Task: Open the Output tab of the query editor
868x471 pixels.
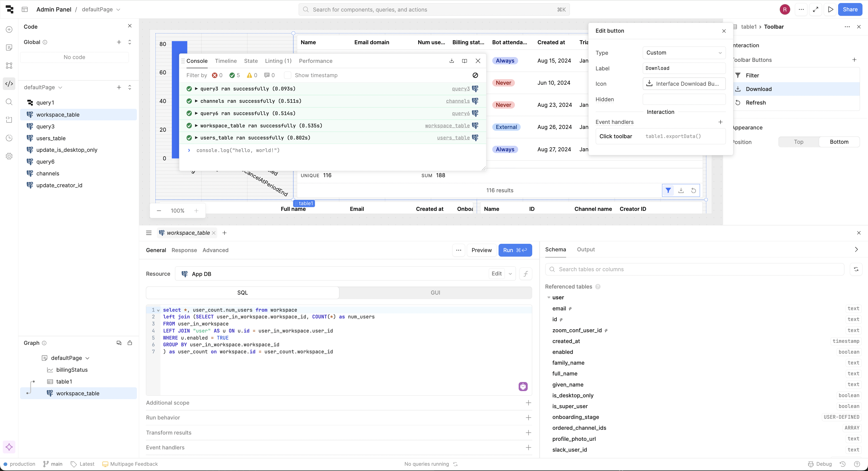Action: tap(586, 250)
